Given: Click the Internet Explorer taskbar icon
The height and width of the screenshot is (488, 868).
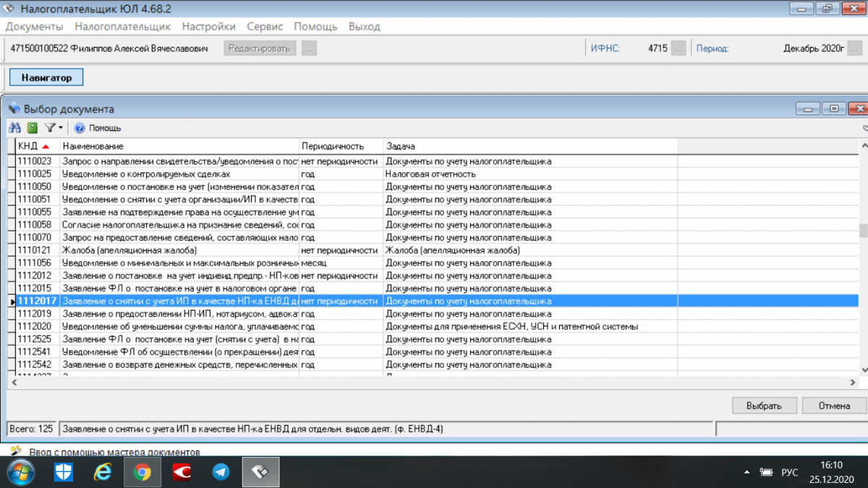Looking at the screenshot, I should pos(103,472).
